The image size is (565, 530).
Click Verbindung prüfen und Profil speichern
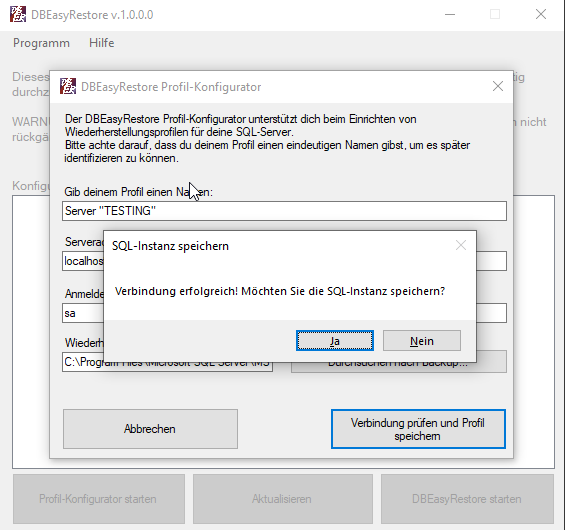[418, 429]
